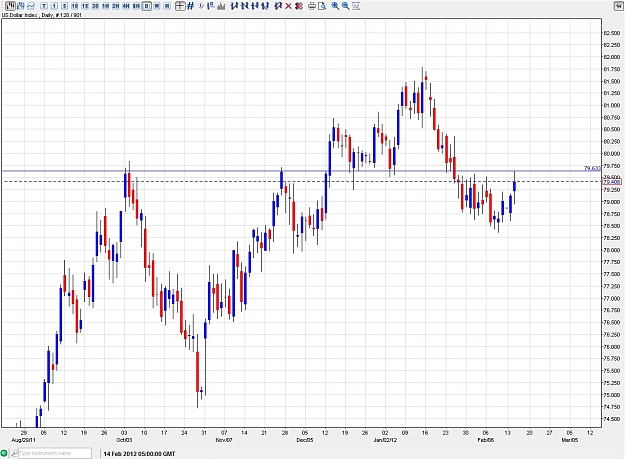Click the first blue line drawing tool
Image resolution: width=625 pixels, height=459 pixels.
coord(234,6)
